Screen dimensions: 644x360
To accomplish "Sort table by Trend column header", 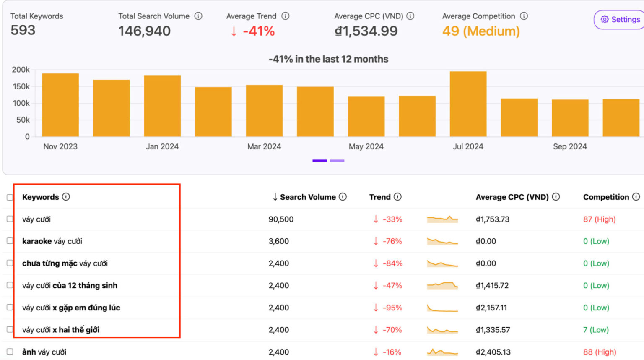I will coord(379,197).
